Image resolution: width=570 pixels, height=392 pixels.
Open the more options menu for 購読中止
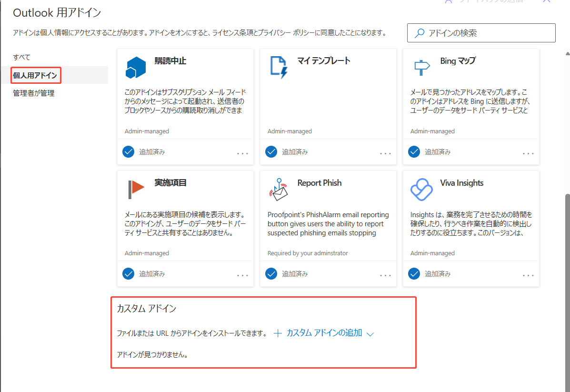click(x=242, y=153)
